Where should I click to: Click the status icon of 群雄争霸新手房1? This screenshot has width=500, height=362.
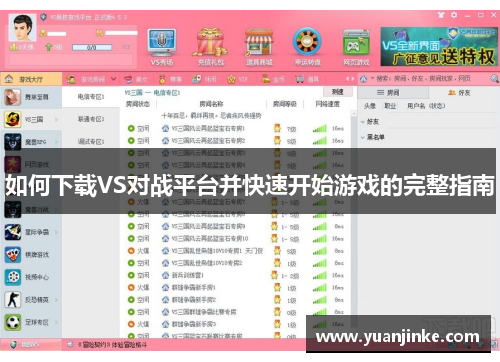click(x=131, y=287)
